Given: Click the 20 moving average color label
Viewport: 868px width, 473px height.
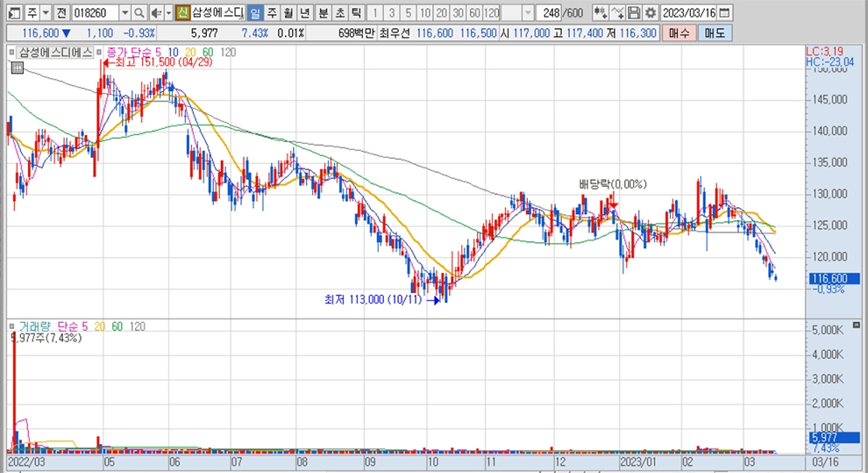Looking at the screenshot, I should (189, 53).
